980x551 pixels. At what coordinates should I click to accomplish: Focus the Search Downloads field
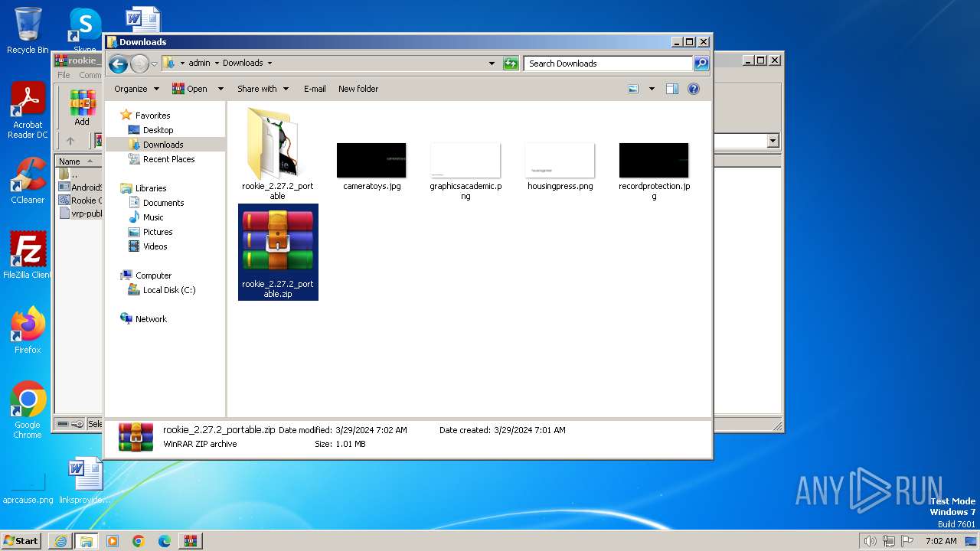pos(609,64)
